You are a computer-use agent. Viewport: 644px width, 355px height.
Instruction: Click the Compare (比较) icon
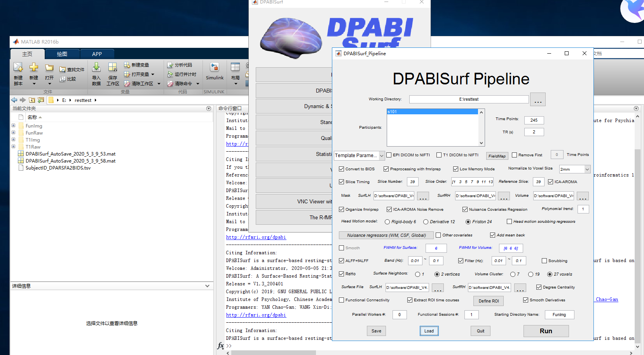[63, 79]
